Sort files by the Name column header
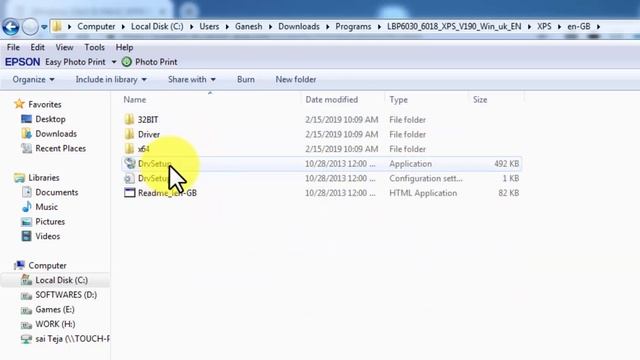The height and width of the screenshot is (360, 640). pyautogui.click(x=135, y=100)
